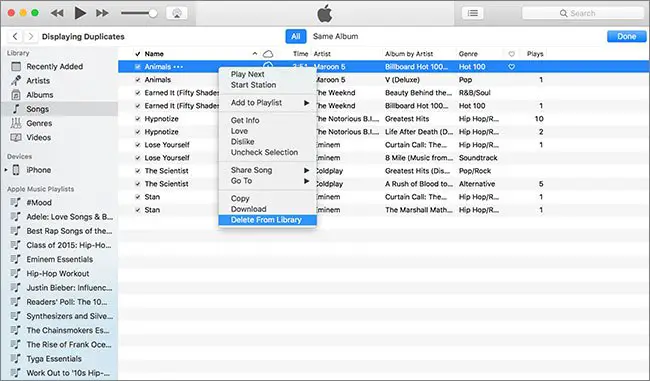
Task: Switch to Same Album filter
Action: point(335,36)
